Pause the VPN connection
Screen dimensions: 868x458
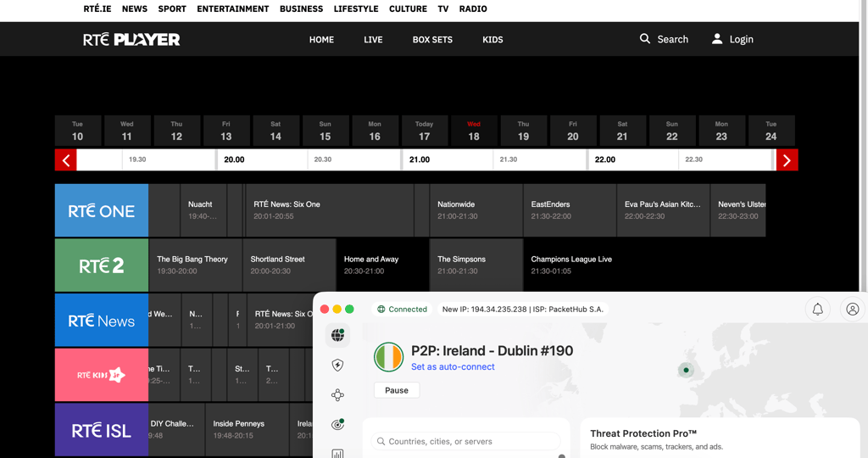[x=397, y=390]
